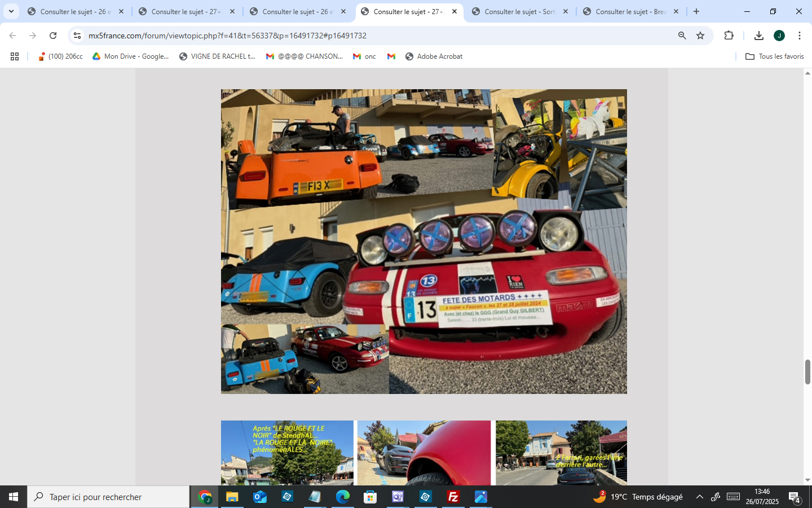
Task: Open the red Mazda collage image
Action: (423, 242)
